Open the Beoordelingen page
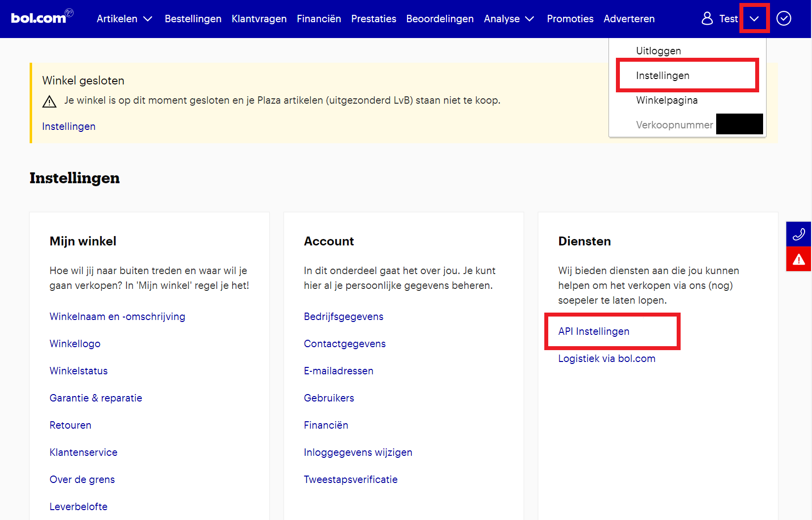 (440, 19)
